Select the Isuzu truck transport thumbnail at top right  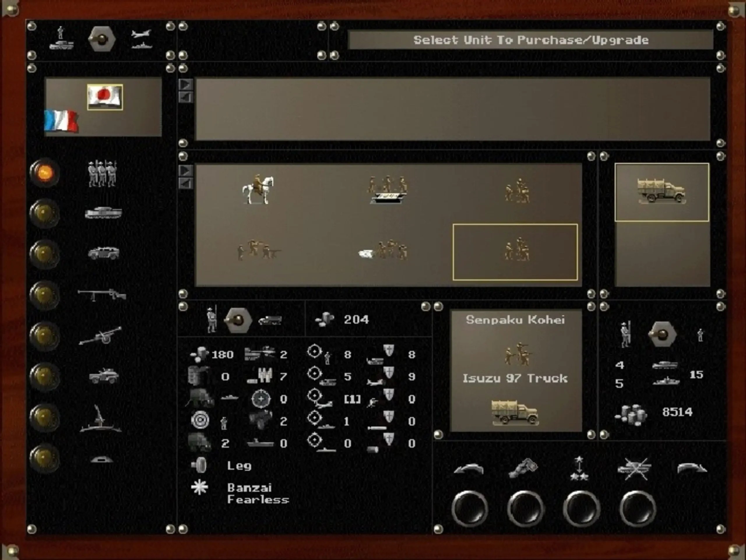(661, 192)
